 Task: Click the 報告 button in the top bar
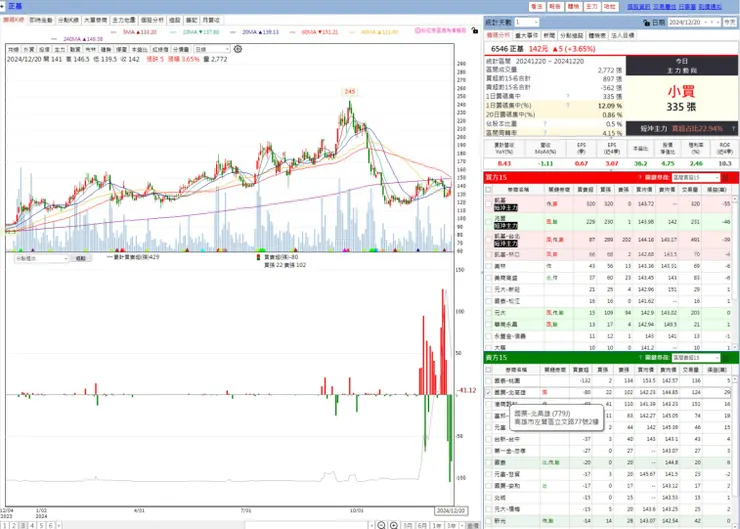(x=555, y=7)
